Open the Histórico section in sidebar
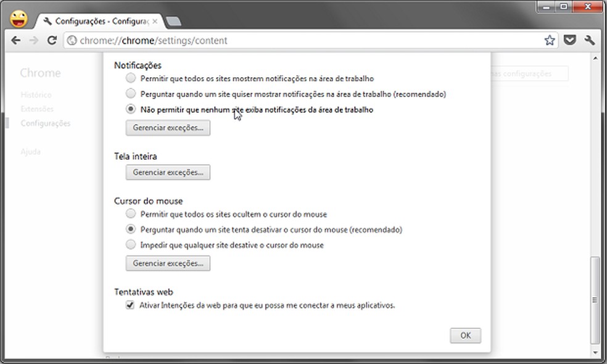Image resolution: width=607 pixels, height=364 pixels. coord(36,94)
